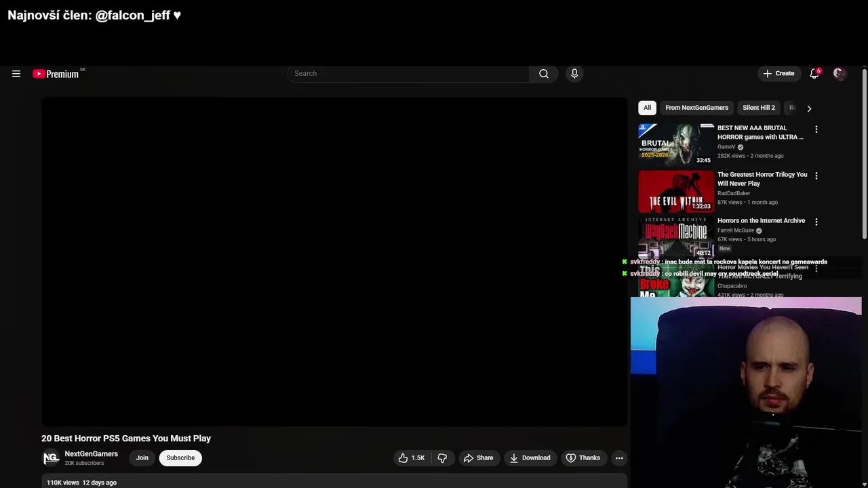Open The Greatest Horror Trilogy title link
The width and height of the screenshot is (868, 488).
point(762,179)
